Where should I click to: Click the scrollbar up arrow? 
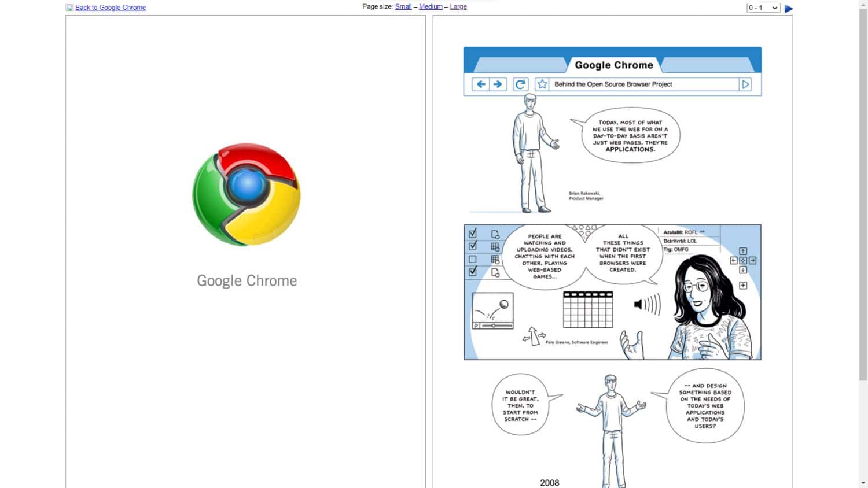pos(863,5)
